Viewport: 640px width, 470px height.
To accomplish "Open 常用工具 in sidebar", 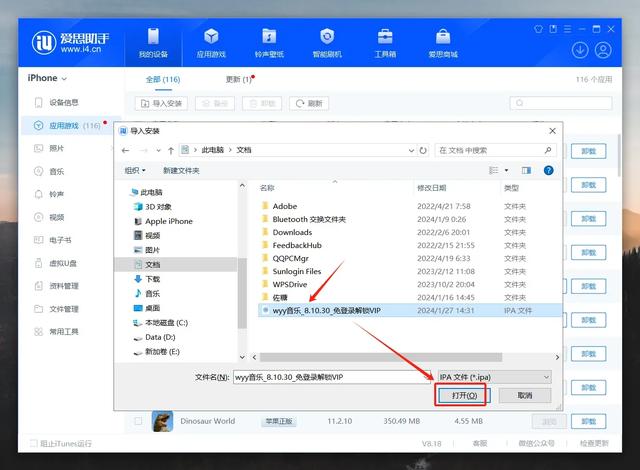I will [x=56, y=332].
